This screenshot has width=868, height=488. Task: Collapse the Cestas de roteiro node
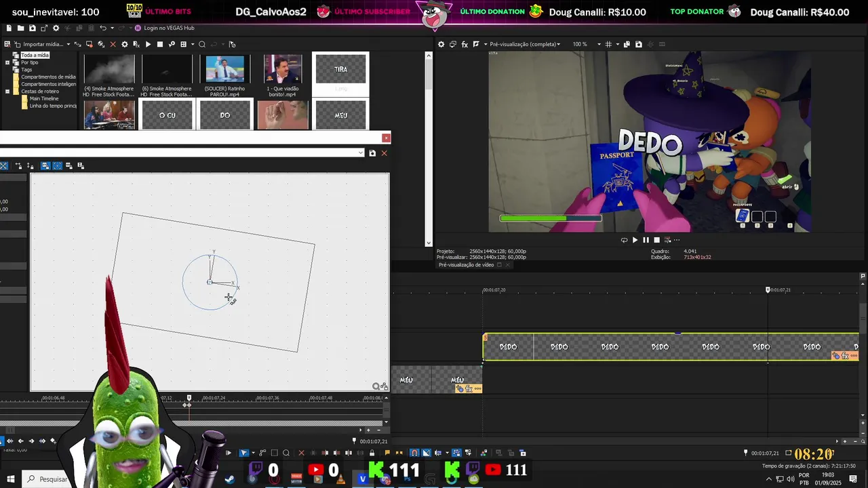click(7, 91)
